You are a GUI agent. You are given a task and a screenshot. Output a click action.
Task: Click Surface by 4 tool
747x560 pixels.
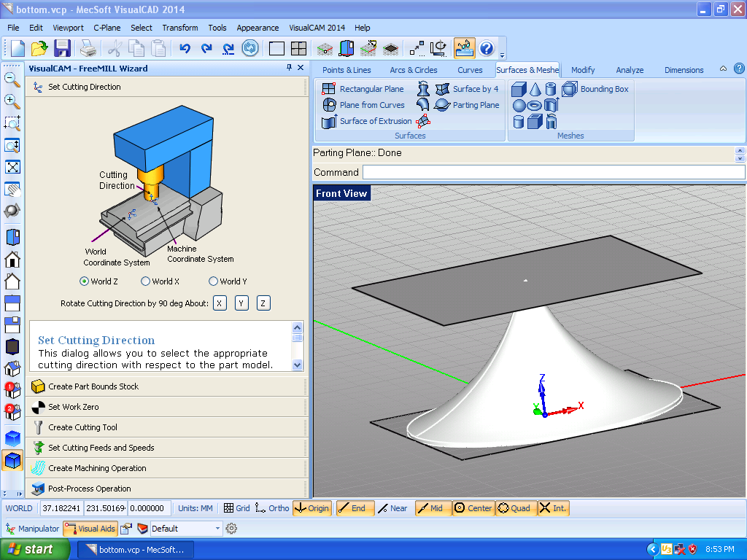[467, 89]
